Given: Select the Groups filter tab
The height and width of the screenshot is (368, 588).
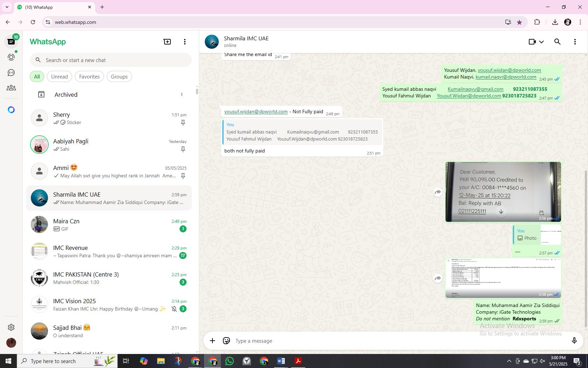Looking at the screenshot, I should point(119,76).
